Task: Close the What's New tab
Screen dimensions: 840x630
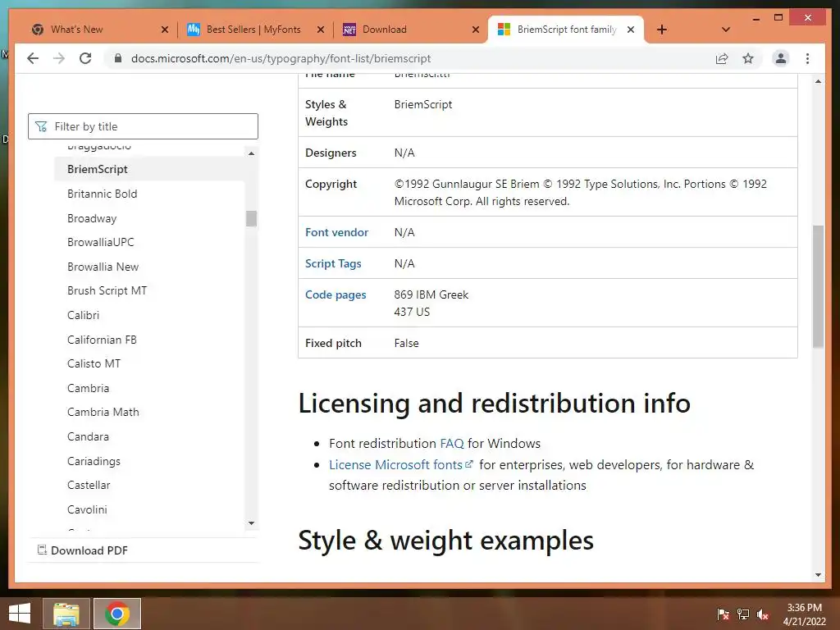Action: tap(164, 30)
